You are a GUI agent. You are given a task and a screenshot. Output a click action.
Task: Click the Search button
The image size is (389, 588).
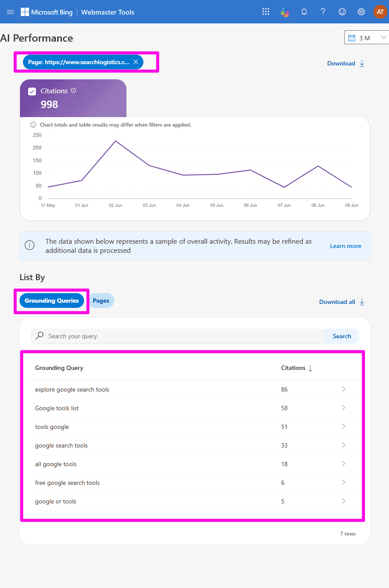pyautogui.click(x=342, y=336)
